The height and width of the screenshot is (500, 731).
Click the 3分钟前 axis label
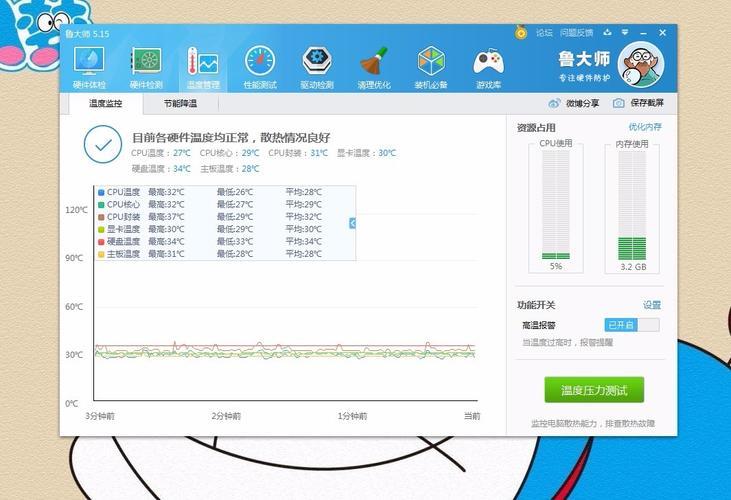[100, 416]
